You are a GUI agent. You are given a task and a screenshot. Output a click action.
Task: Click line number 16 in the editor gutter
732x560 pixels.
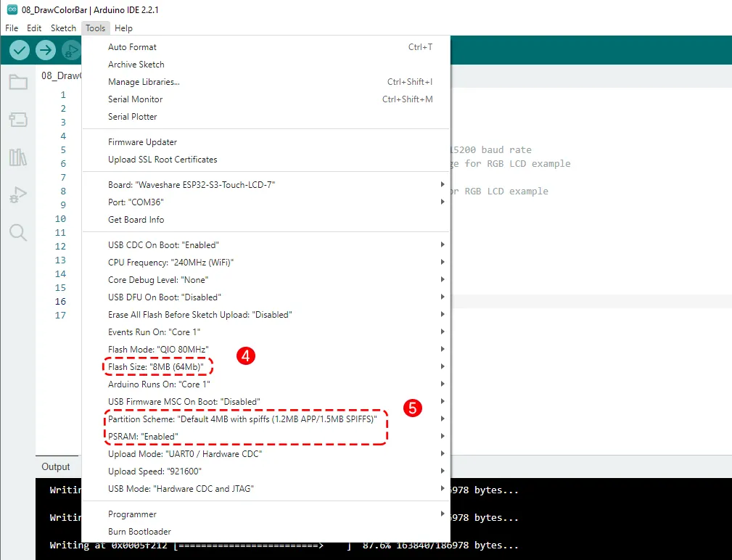click(x=60, y=302)
